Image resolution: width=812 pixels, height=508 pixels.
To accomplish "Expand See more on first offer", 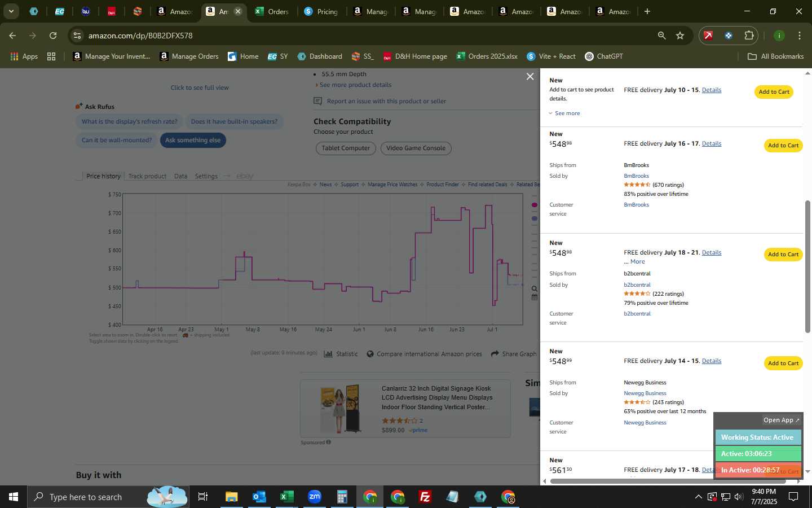I will (x=564, y=113).
